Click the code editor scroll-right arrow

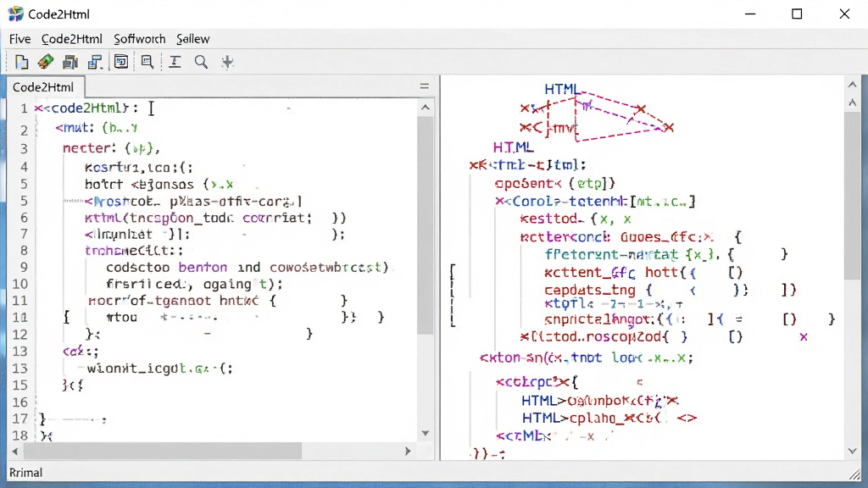point(408,452)
